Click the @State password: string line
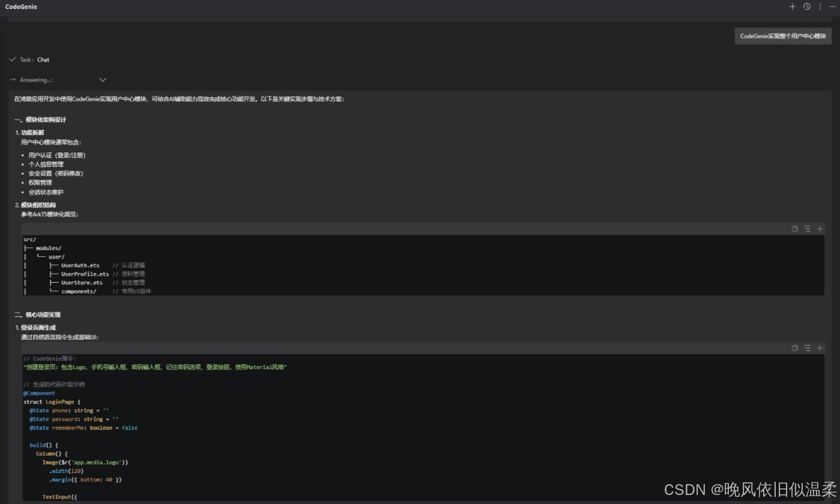Image resolution: width=840 pixels, height=504 pixels. [74, 419]
